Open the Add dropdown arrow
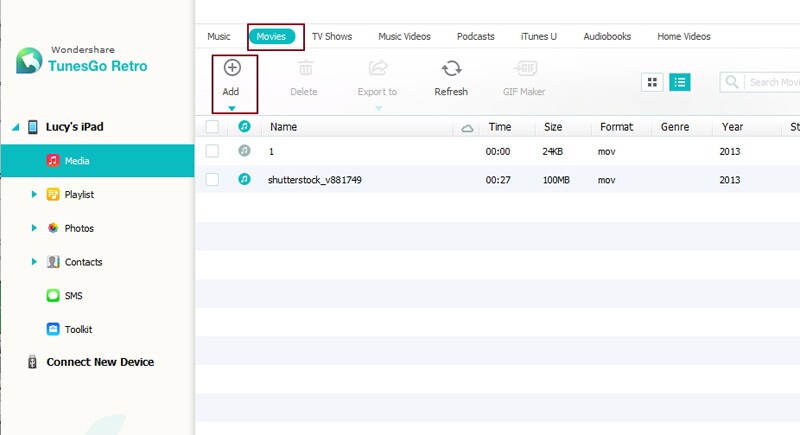Viewport: 800px width, 435px height. tap(232, 108)
